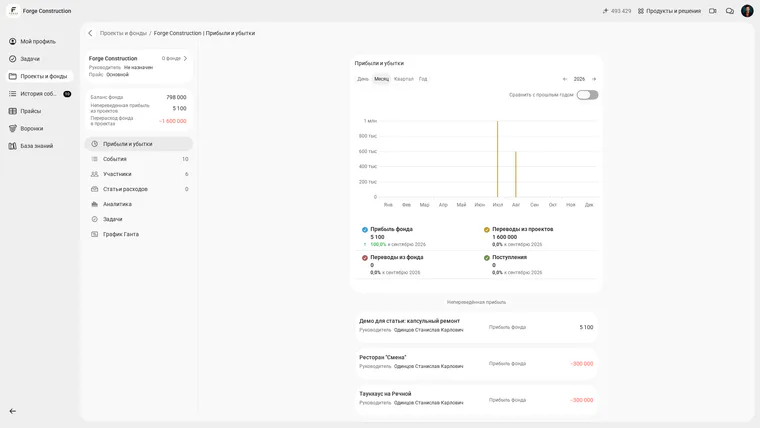Open Статьи расходов fund menu item
Image resolution: width=760 pixels, height=428 pixels.
pos(139,189)
